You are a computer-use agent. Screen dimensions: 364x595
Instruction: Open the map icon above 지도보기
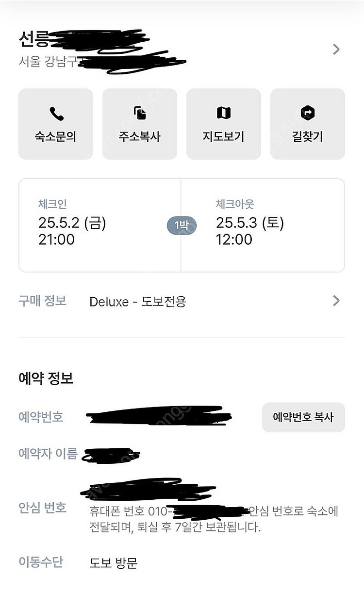coord(224,114)
